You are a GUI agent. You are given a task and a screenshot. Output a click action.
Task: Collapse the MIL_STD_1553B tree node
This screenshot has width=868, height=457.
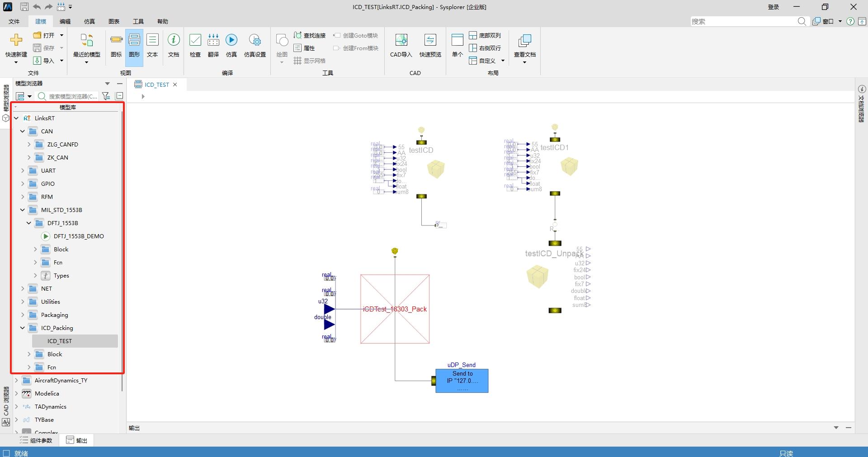click(x=23, y=210)
